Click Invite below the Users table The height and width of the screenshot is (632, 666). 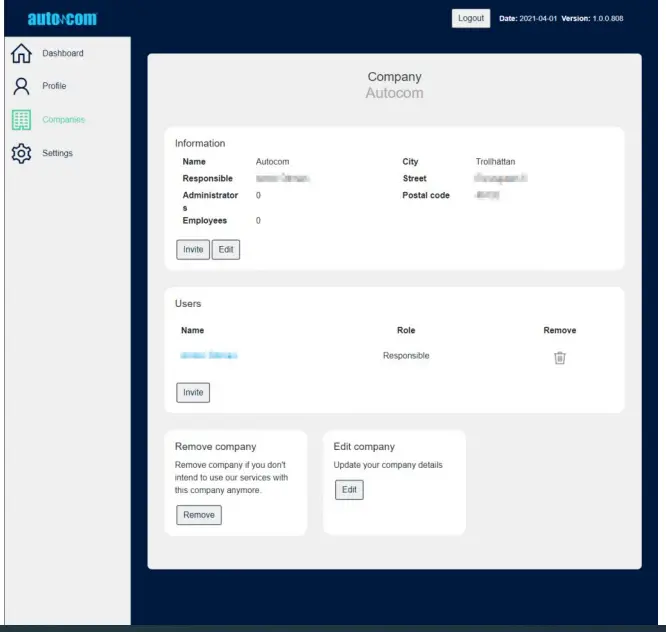[x=193, y=392]
